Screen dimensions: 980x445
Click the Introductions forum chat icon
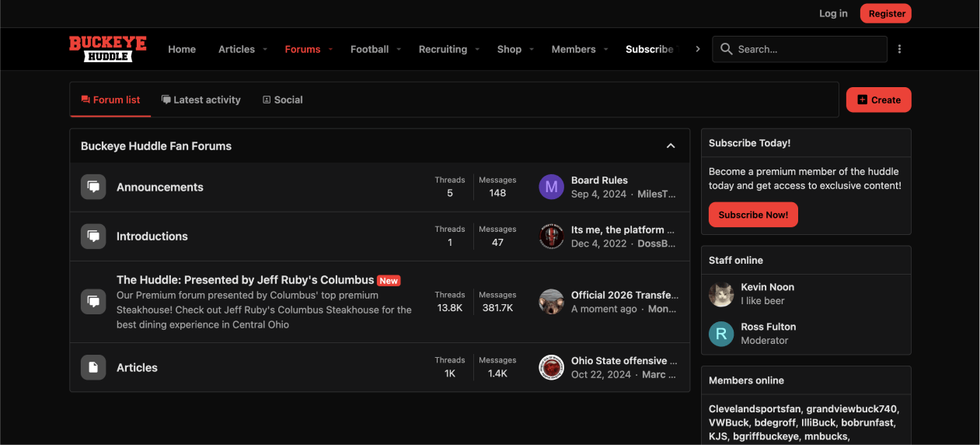pyautogui.click(x=93, y=236)
